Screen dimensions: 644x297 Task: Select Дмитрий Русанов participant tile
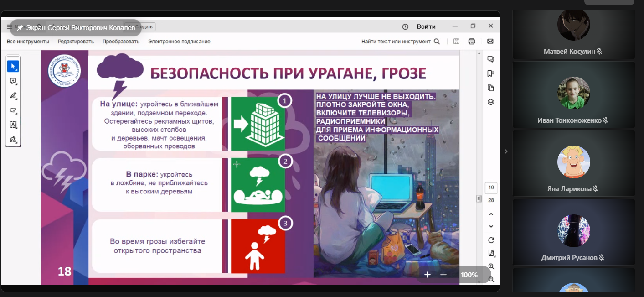click(x=574, y=232)
